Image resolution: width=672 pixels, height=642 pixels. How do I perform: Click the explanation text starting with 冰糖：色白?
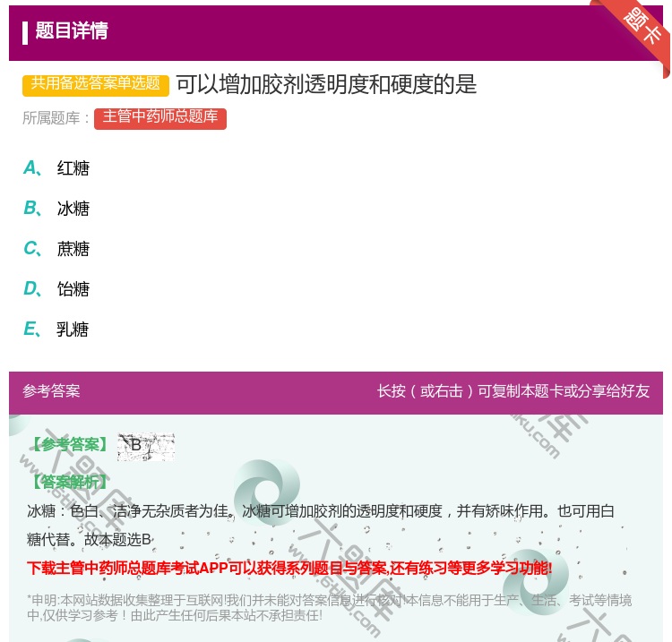tap(321, 525)
